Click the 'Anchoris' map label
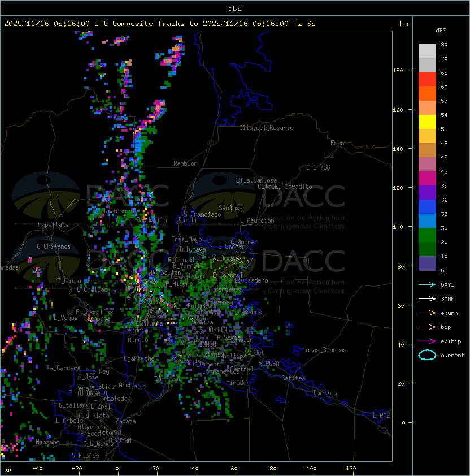The image size is (470, 476). tap(132, 385)
